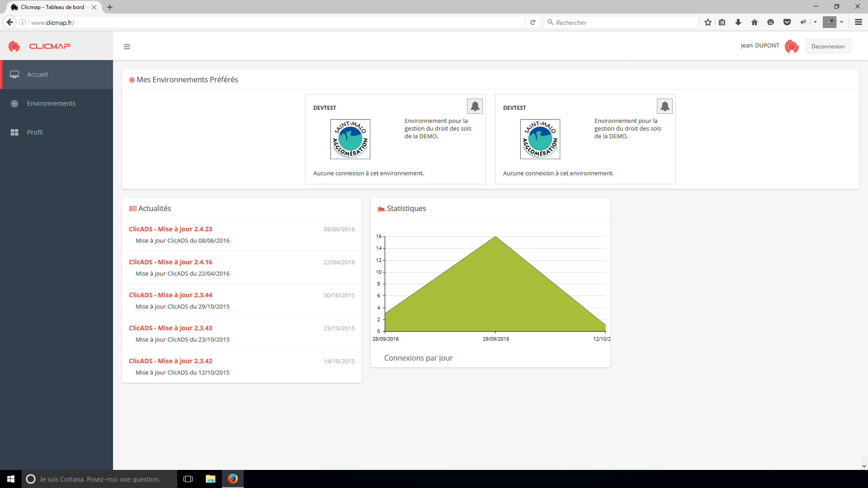Click the Firebug bug icon
This screenshot has width=868, height=488.
(x=803, y=22)
